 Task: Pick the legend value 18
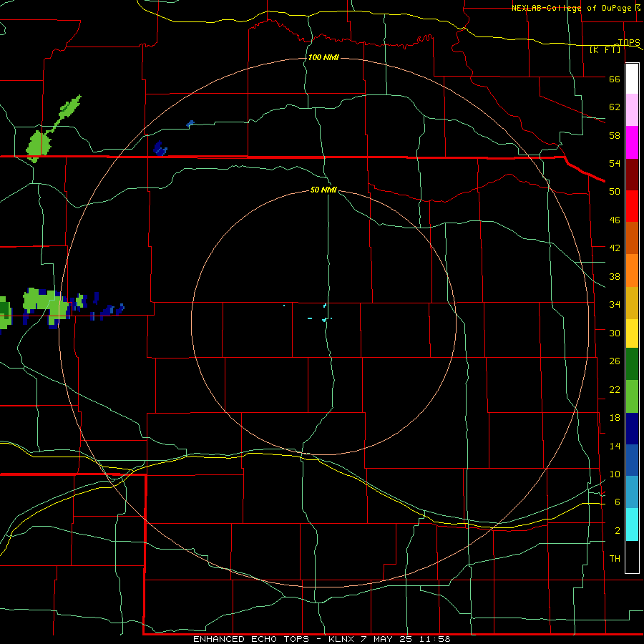615,418
